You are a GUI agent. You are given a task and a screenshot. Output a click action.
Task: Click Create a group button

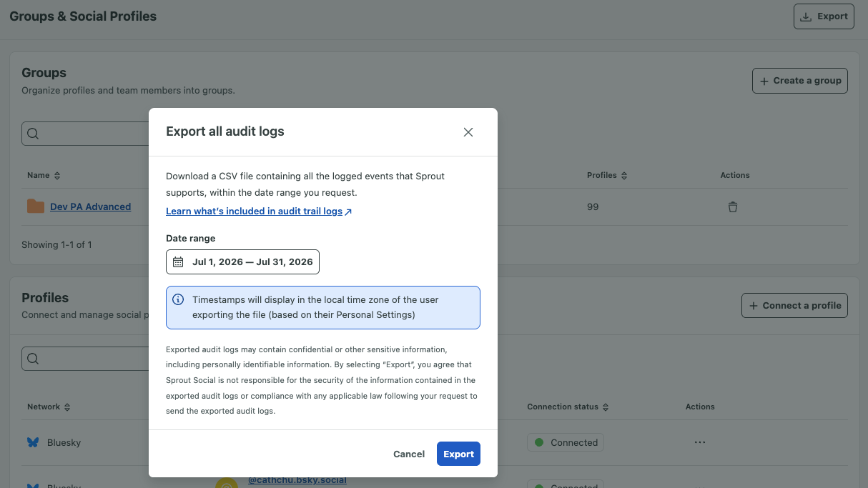800,81
